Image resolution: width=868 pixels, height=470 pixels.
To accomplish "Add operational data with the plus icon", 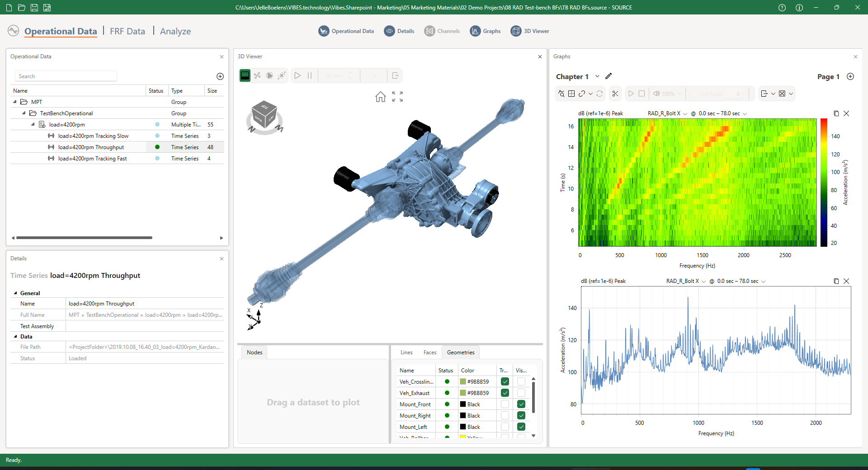I will (x=220, y=76).
